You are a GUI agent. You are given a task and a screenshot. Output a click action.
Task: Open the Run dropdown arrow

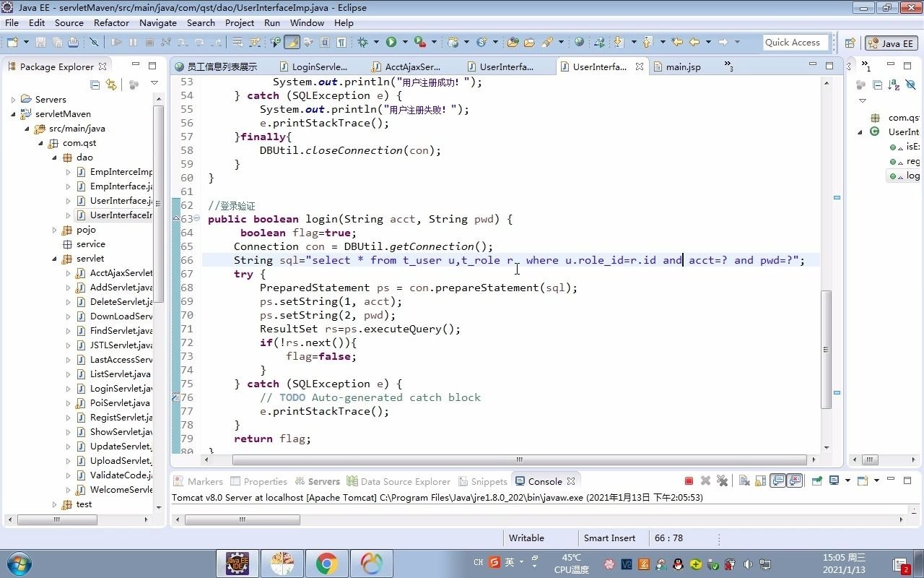[405, 43]
